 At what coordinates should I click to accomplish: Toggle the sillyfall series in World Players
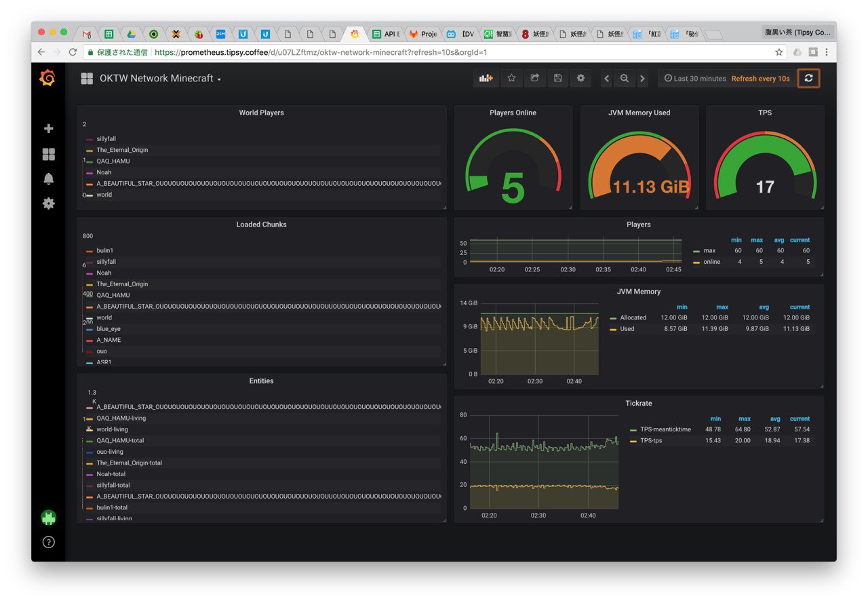[x=106, y=139]
